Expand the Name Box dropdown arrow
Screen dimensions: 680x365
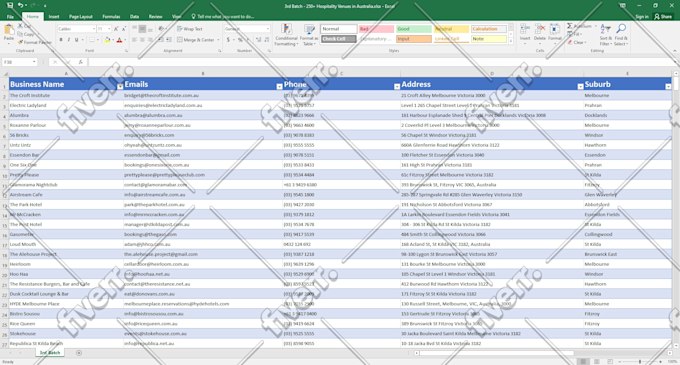pyautogui.click(x=34, y=62)
